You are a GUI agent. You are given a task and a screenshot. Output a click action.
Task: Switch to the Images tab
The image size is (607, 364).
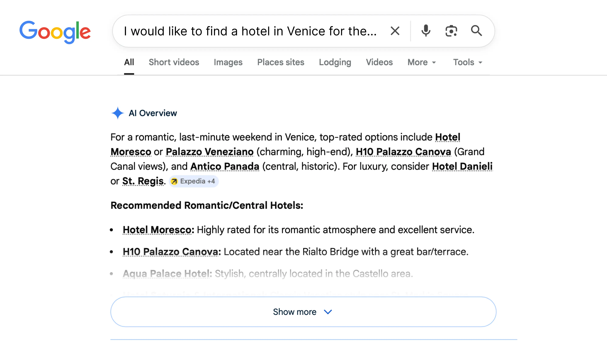[x=228, y=62]
